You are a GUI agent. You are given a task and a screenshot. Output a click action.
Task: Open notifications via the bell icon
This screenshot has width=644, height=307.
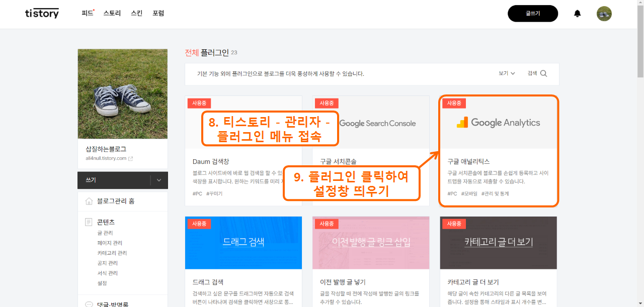click(x=577, y=13)
